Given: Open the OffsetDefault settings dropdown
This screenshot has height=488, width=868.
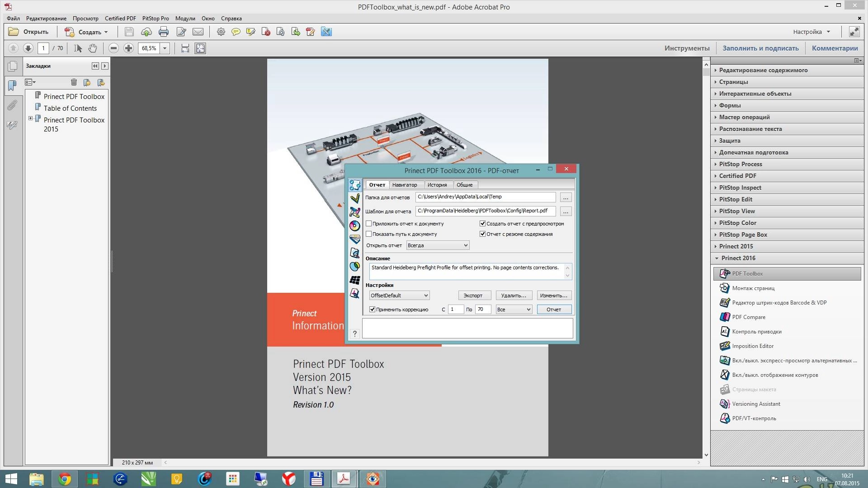Looking at the screenshot, I should click(x=399, y=295).
